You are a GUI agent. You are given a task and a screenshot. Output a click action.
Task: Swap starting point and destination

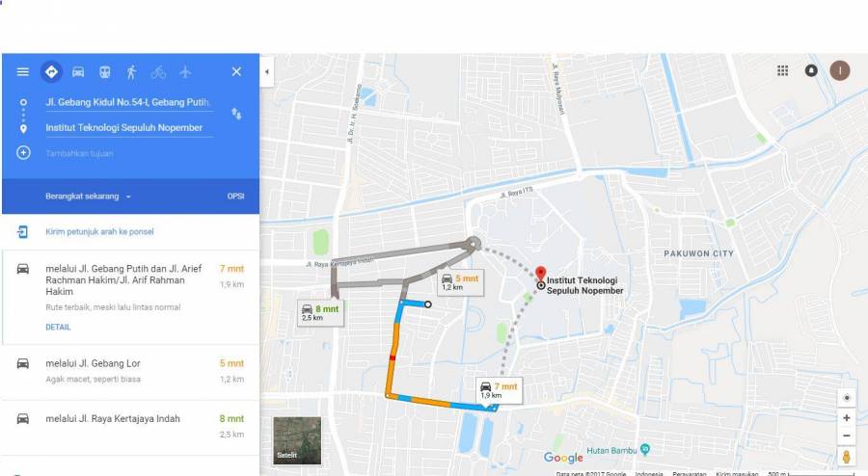click(x=236, y=114)
